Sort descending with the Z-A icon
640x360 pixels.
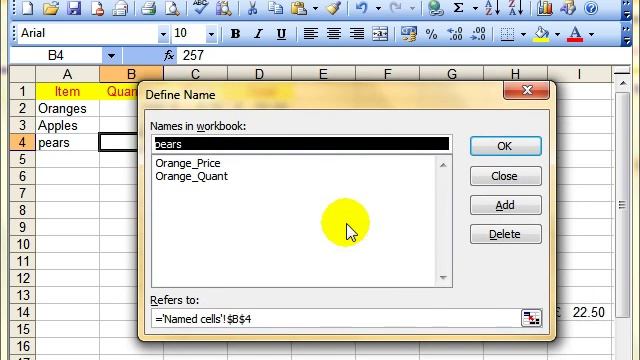point(516,8)
